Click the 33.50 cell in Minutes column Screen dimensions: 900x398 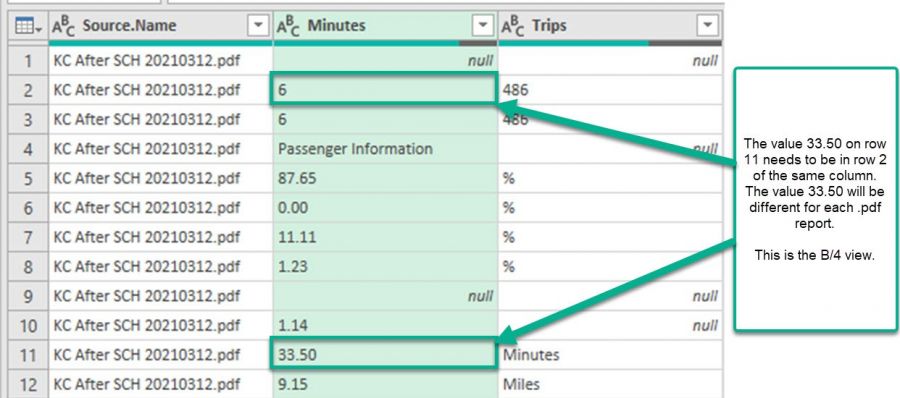click(x=385, y=355)
